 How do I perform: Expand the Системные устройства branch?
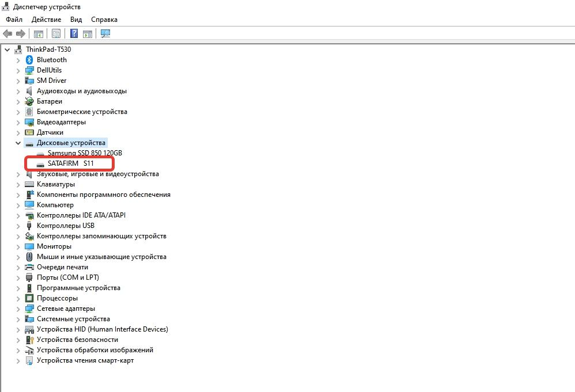click(18, 319)
